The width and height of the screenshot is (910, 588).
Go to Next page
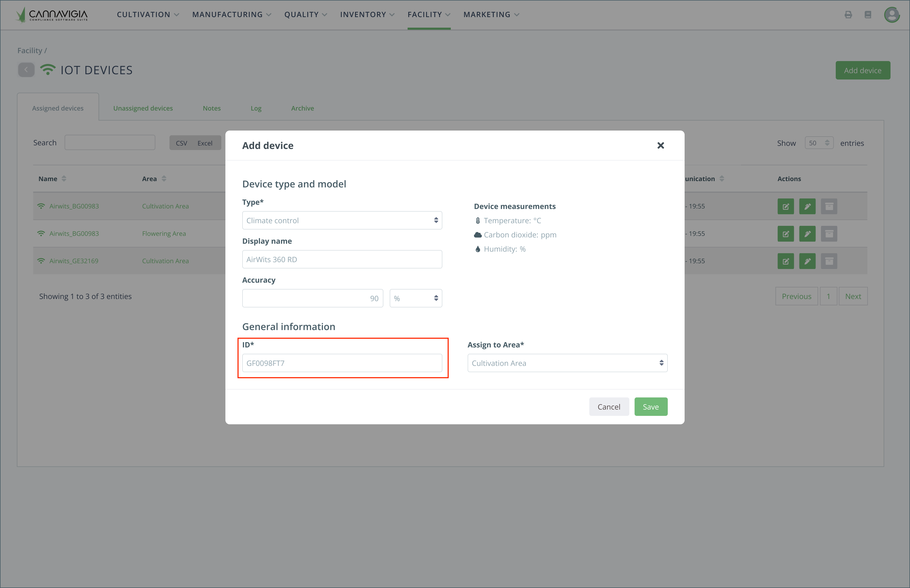click(x=853, y=296)
